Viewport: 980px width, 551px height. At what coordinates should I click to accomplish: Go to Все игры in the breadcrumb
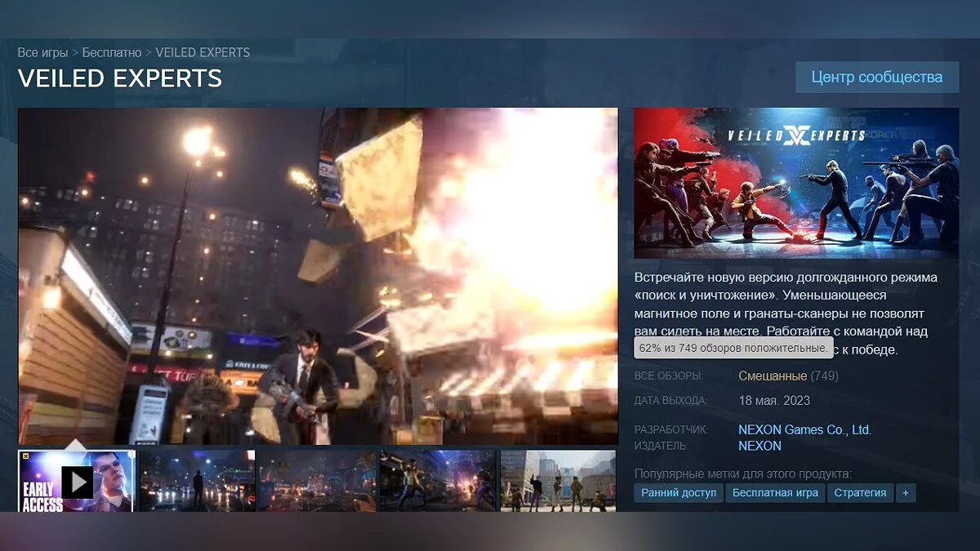tap(42, 52)
